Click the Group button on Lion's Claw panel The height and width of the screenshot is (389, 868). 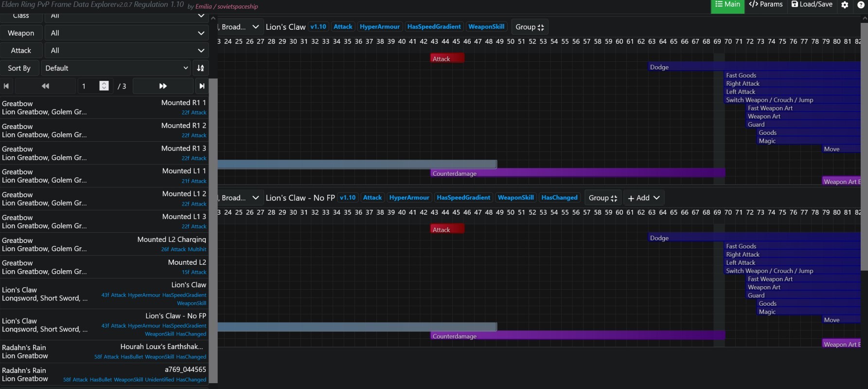coord(530,27)
